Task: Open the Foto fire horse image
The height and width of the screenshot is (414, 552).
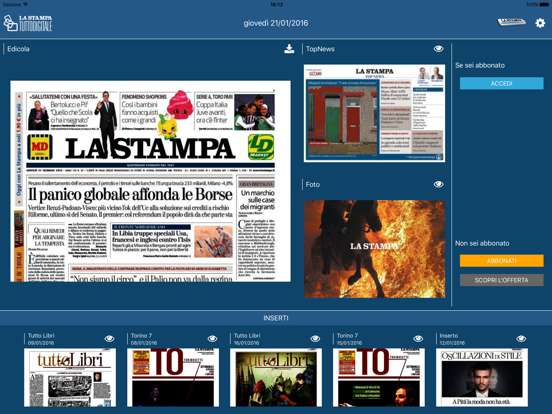Action: tap(374, 249)
